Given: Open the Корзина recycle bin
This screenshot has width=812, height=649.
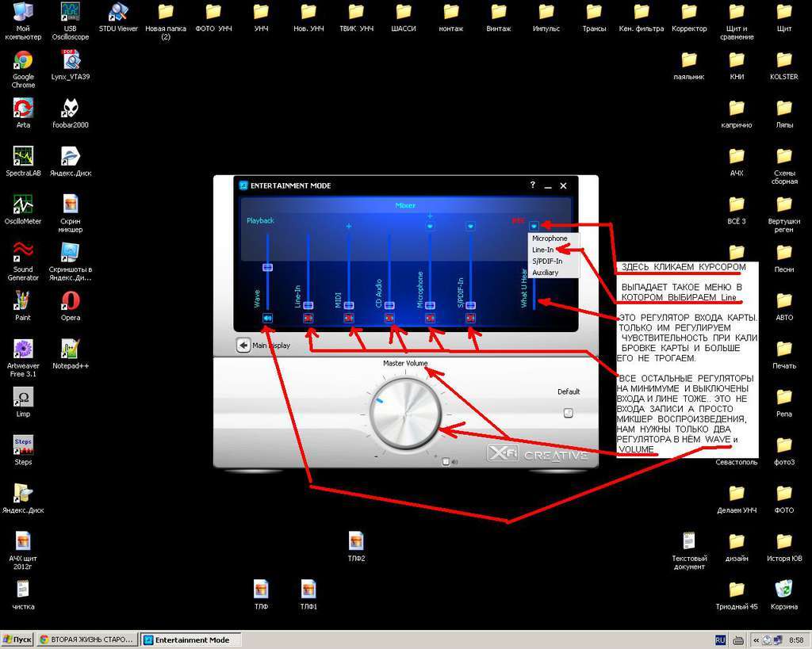Looking at the screenshot, I should [783, 594].
